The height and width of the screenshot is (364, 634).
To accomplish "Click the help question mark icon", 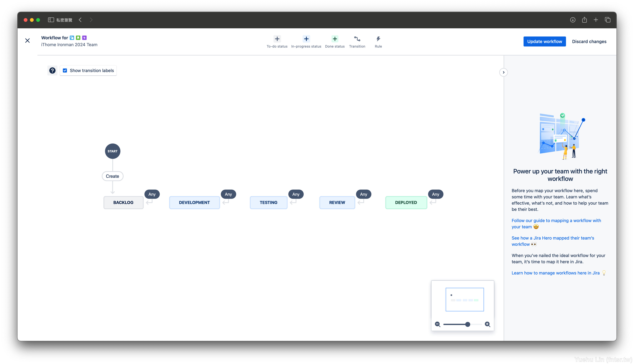I will [x=52, y=70].
